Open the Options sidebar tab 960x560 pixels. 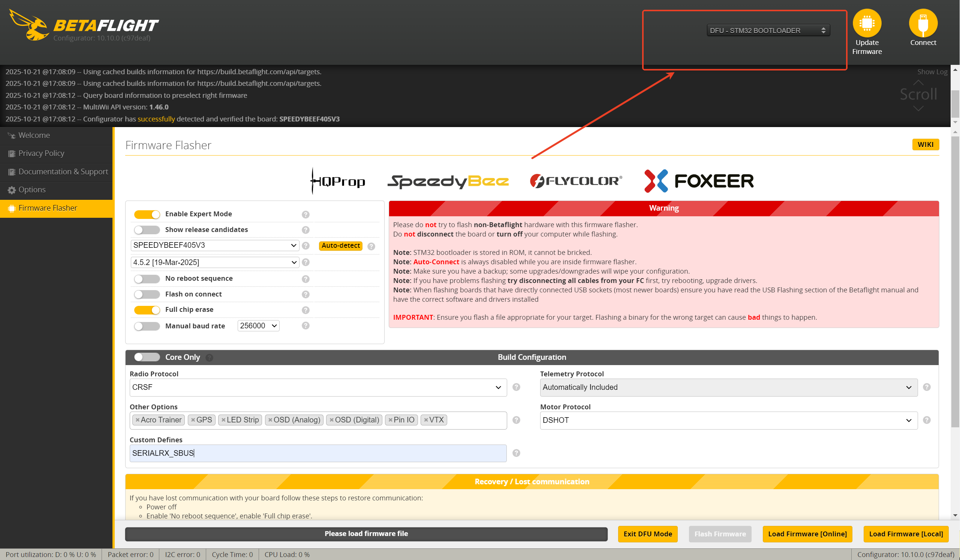[x=32, y=190]
